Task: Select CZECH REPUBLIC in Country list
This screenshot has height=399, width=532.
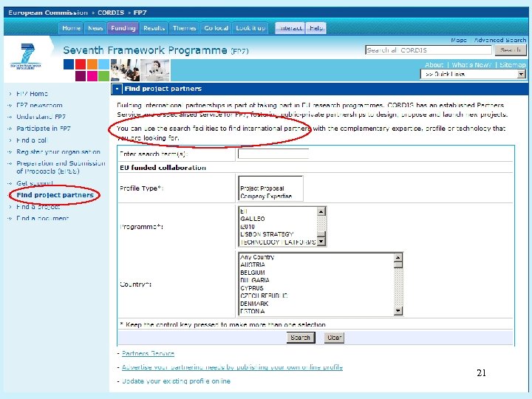Action: tap(264, 296)
